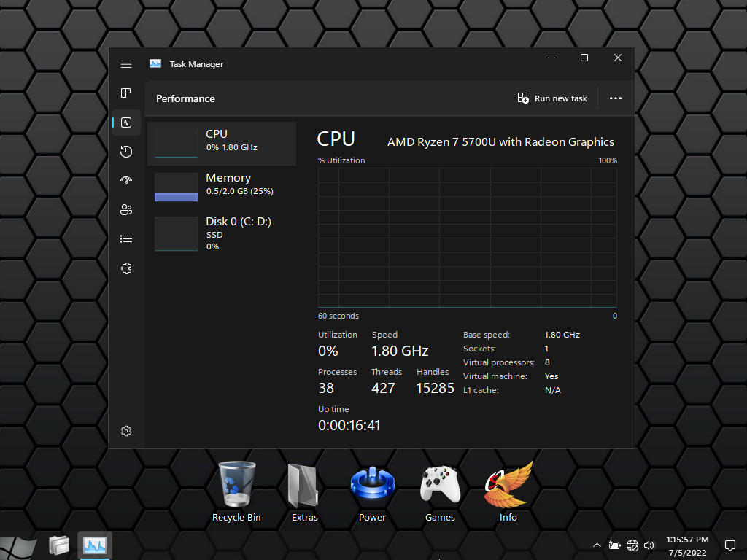Click the large 0% utilization value
Image resolution: width=747 pixels, height=560 pixels.
[x=328, y=351]
